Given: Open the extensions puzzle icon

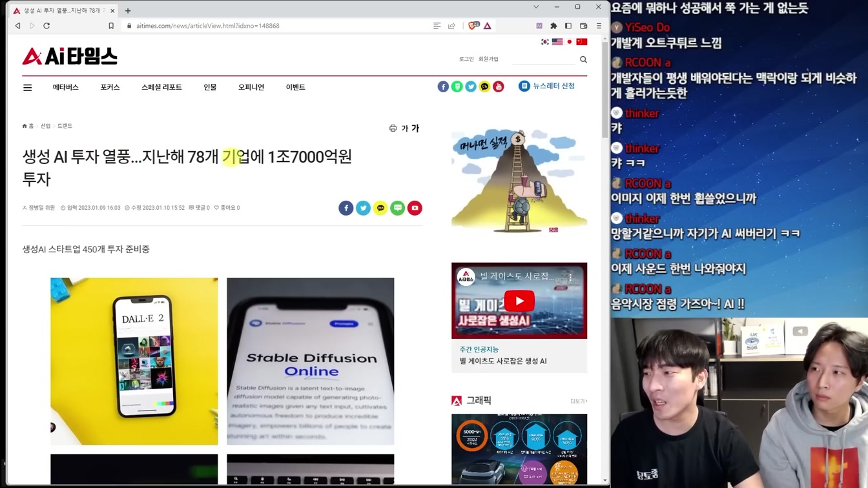Looking at the screenshot, I should 553,26.
